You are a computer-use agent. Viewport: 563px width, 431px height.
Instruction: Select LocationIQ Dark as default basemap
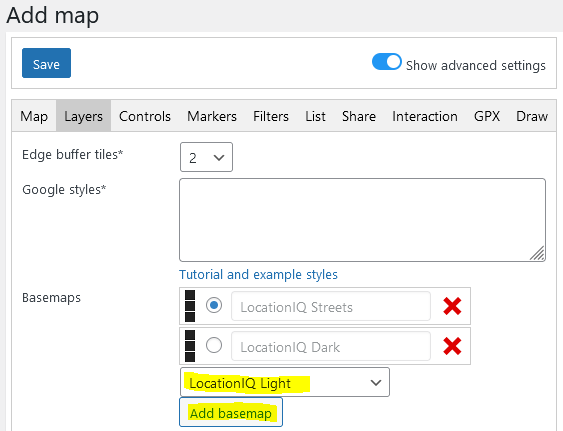[214, 346]
